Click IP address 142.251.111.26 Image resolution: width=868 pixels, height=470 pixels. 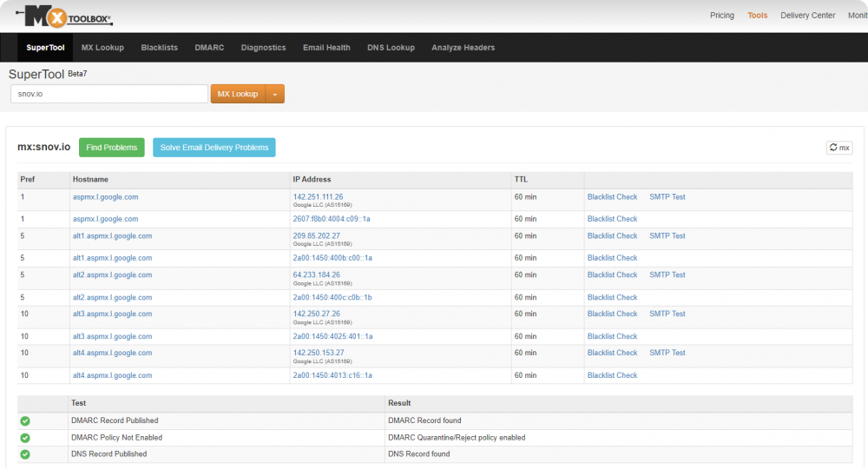pyautogui.click(x=318, y=197)
